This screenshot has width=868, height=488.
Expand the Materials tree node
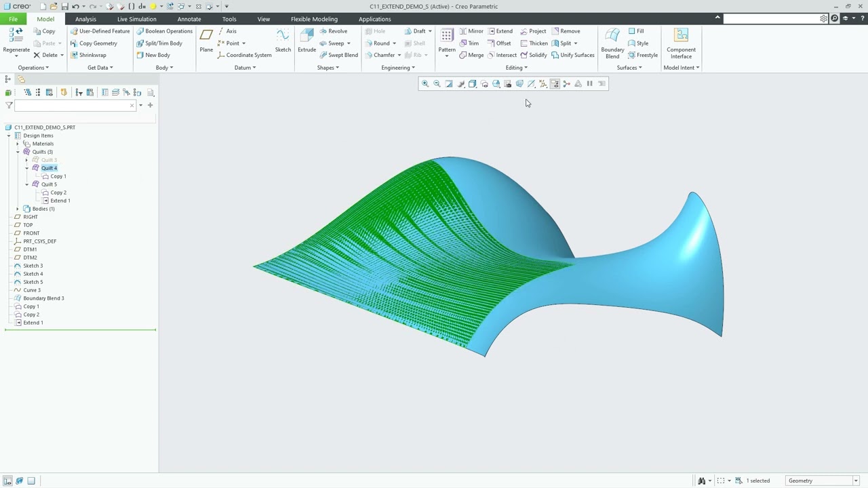tap(18, 144)
